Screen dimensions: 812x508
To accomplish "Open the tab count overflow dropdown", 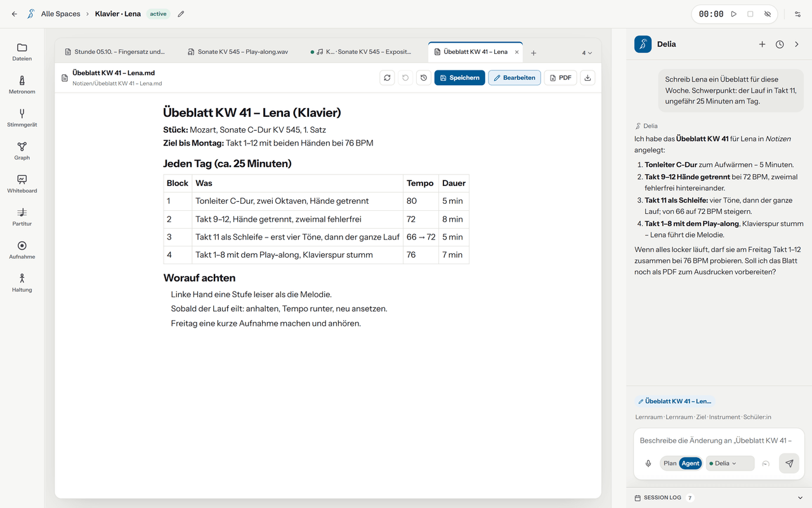I will (587, 53).
